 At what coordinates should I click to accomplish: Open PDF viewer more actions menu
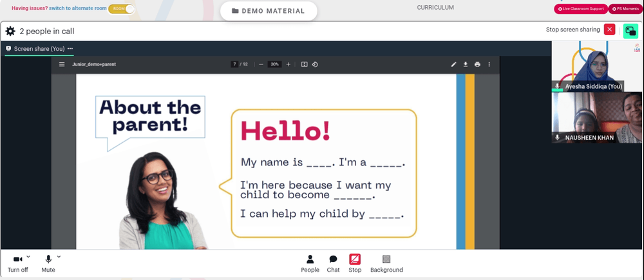coord(489,64)
